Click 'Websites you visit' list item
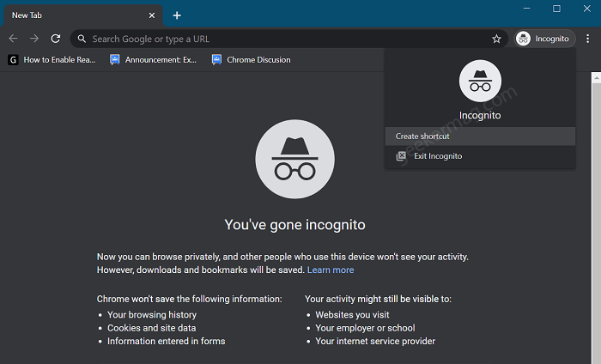 click(x=352, y=315)
